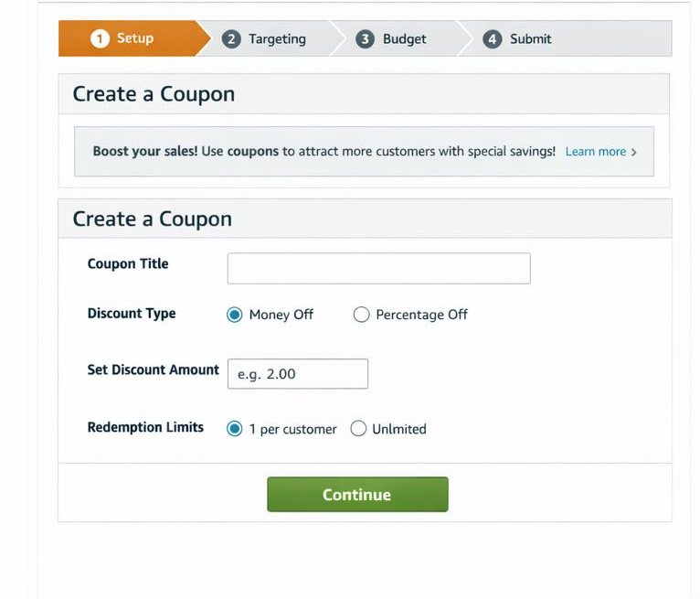Click the discount amount input box

[297, 374]
